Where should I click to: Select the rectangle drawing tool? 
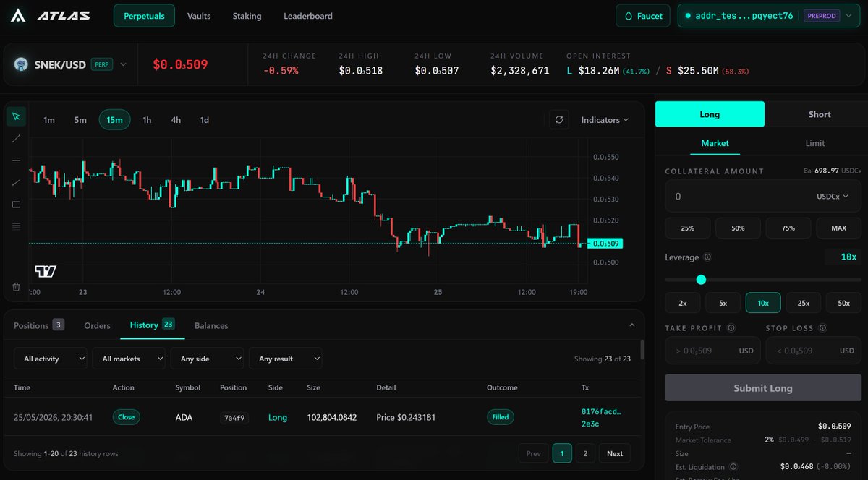tap(16, 205)
